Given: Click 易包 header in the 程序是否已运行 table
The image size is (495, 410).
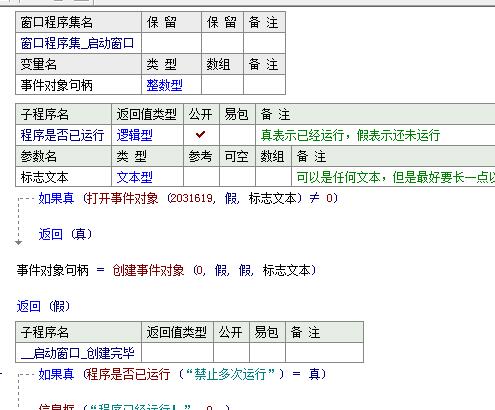Looking at the screenshot, I should pos(237,114).
